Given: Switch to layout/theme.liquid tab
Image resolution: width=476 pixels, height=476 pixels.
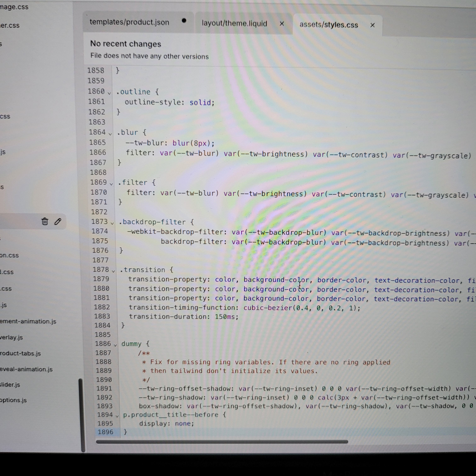Looking at the screenshot, I should tap(234, 23).
